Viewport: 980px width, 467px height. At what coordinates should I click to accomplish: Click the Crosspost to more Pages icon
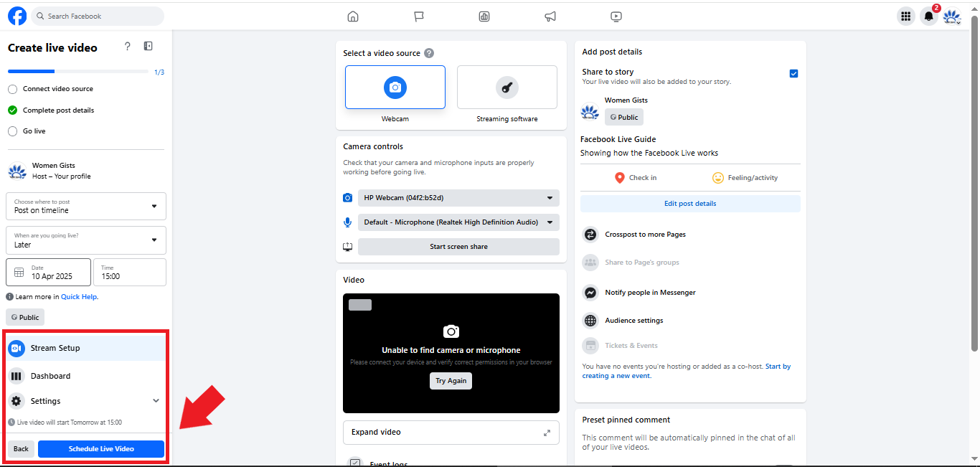click(x=590, y=235)
